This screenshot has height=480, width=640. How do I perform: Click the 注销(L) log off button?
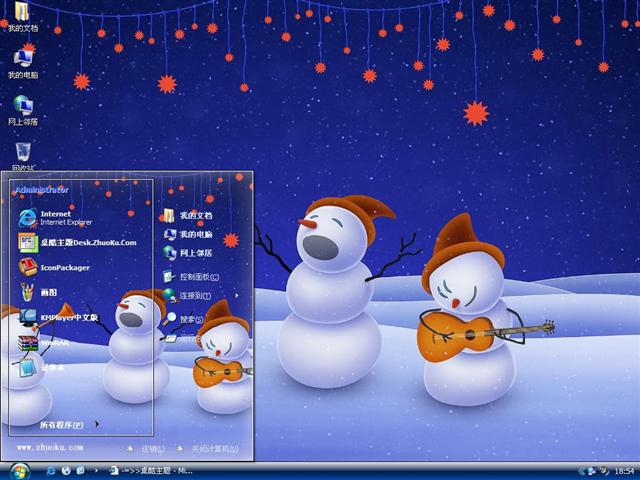146,449
